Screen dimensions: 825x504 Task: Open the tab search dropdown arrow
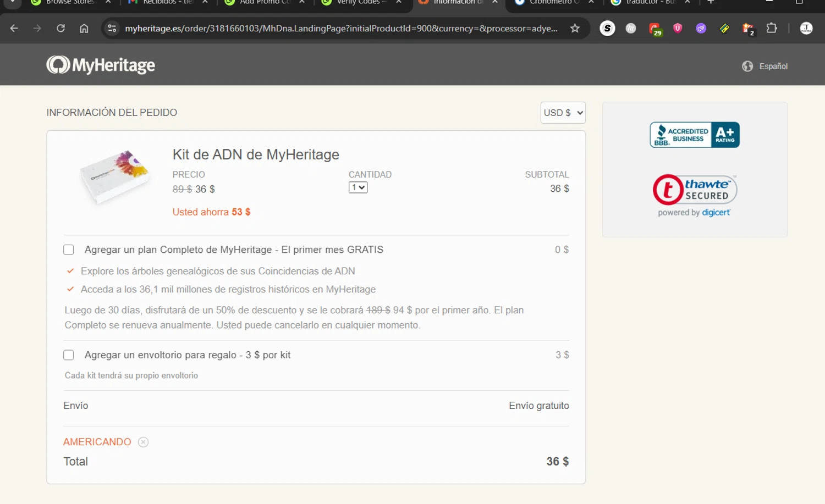12,2
